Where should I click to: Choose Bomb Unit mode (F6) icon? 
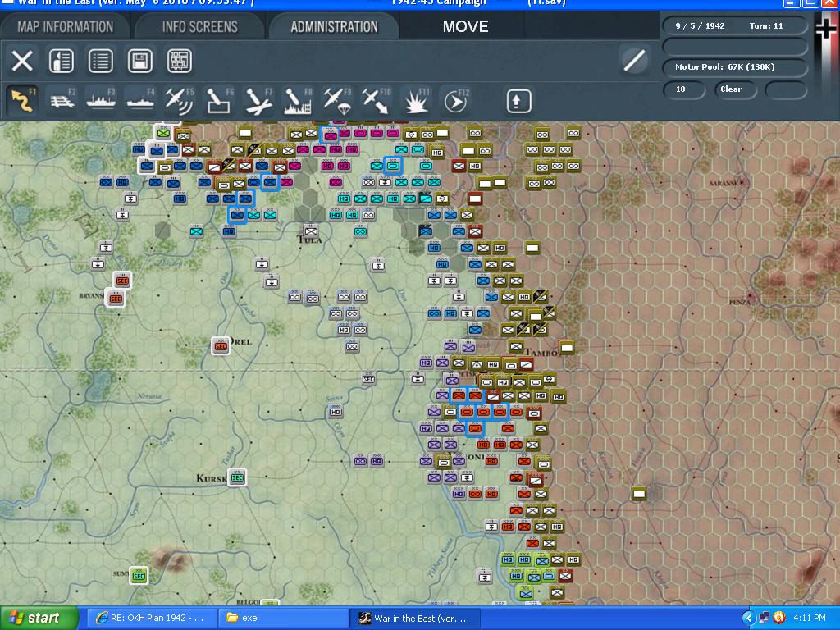coord(219,101)
